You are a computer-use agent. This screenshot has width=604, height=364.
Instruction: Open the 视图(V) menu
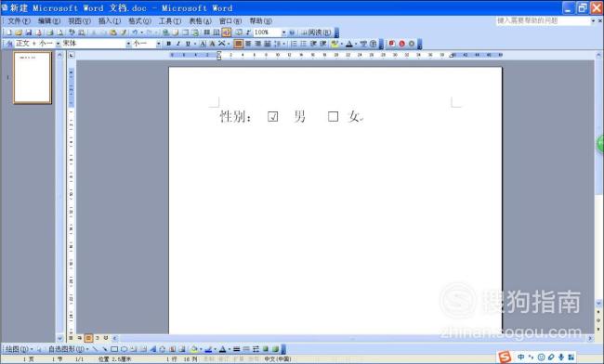pyautogui.click(x=79, y=20)
